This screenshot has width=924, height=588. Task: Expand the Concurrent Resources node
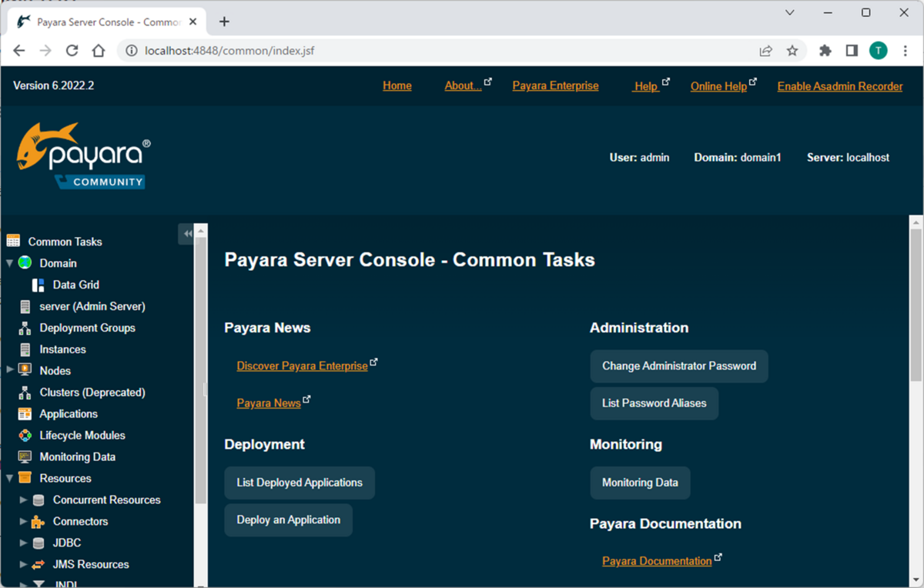coord(23,499)
